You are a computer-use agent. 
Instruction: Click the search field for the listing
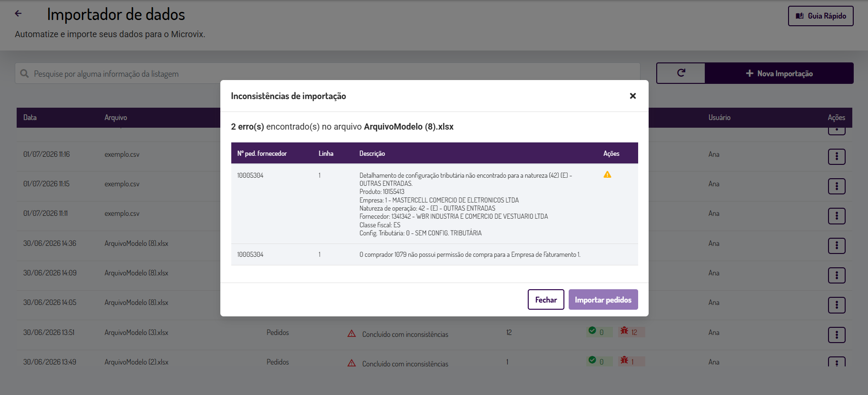coord(327,73)
